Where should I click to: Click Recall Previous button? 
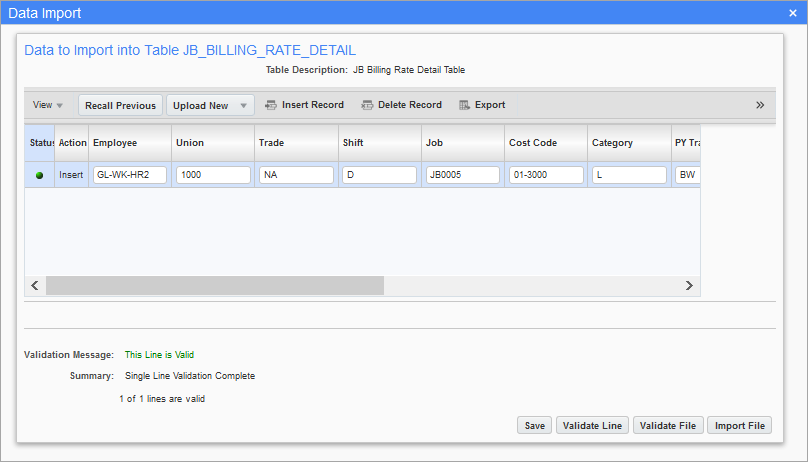(x=121, y=105)
